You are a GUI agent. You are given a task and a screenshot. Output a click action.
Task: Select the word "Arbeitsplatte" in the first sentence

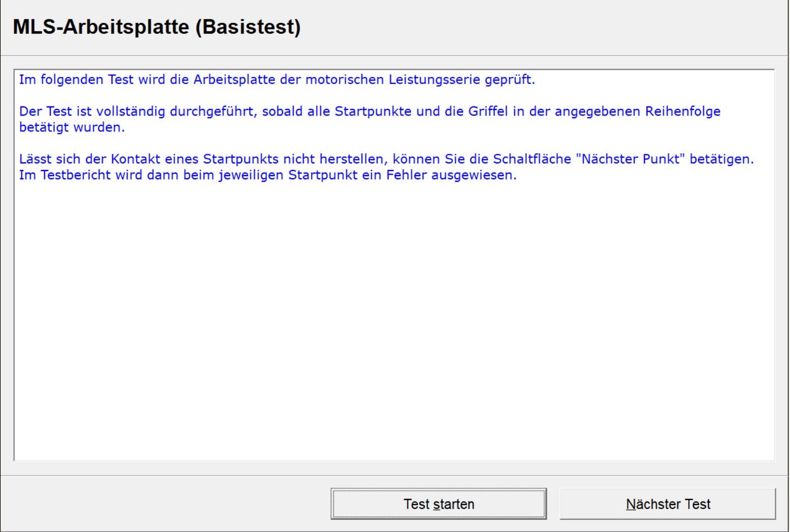coord(234,80)
